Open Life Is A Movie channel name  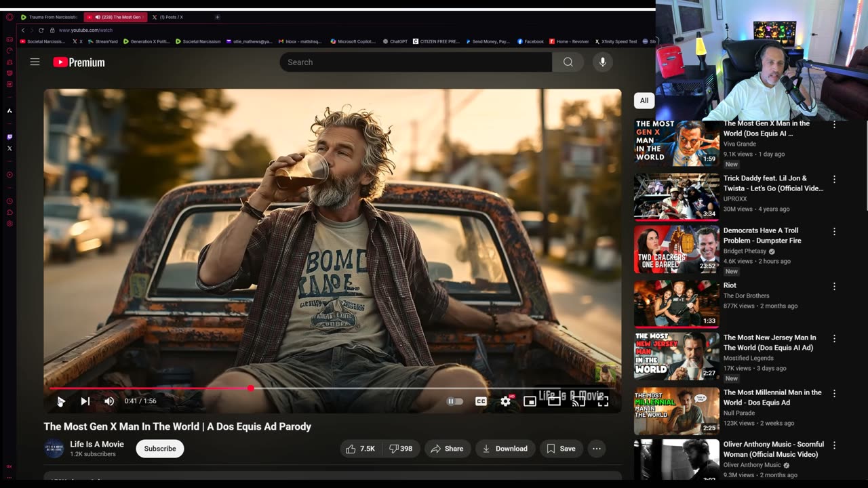97,444
